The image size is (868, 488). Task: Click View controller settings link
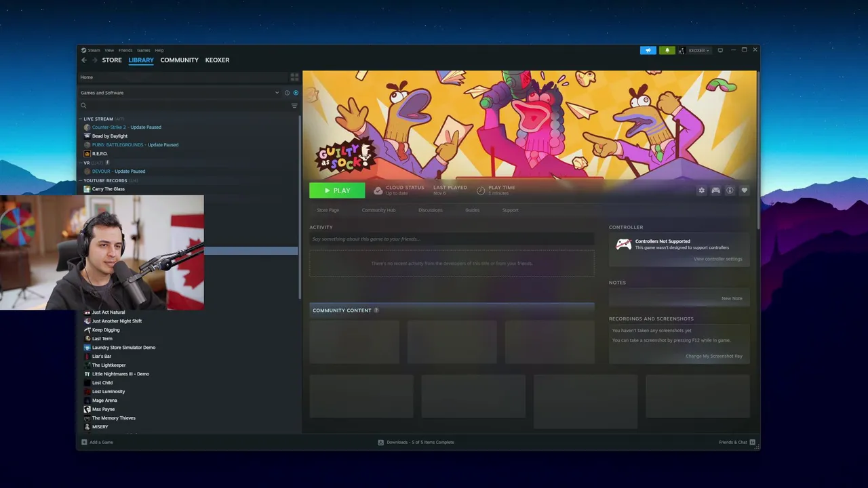(x=717, y=259)
